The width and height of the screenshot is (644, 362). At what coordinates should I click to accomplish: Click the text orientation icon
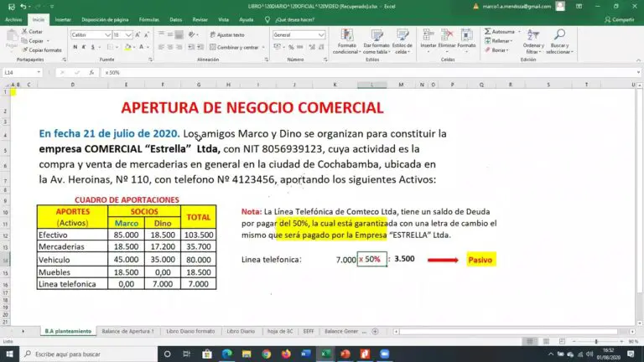coord(191,35)
